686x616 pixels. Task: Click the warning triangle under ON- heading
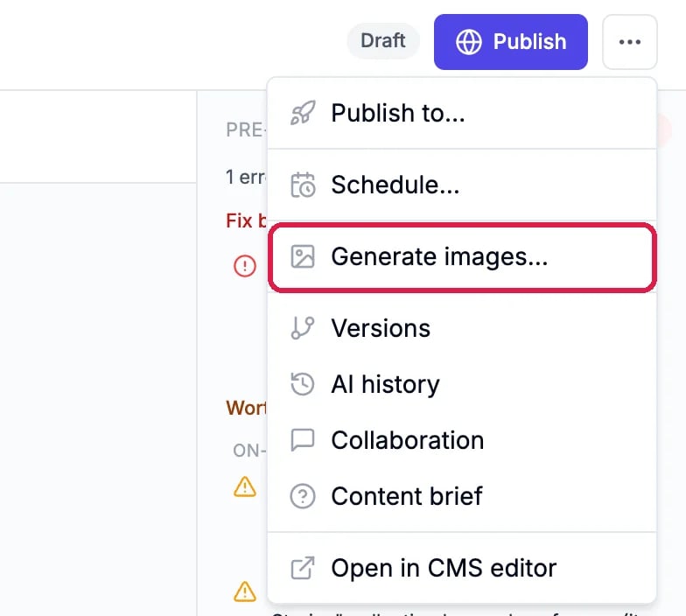pyautogui.click(x=245, y=486)
